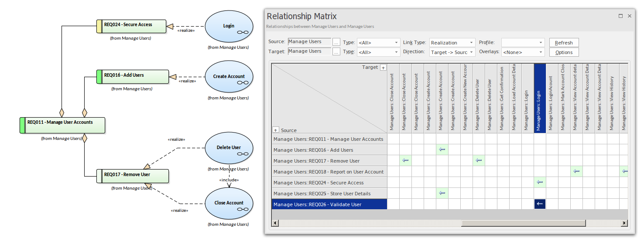This screenshot has height=245, width=644.
Task: Click the matrix scrollbar left arrow
Action: 275,223
